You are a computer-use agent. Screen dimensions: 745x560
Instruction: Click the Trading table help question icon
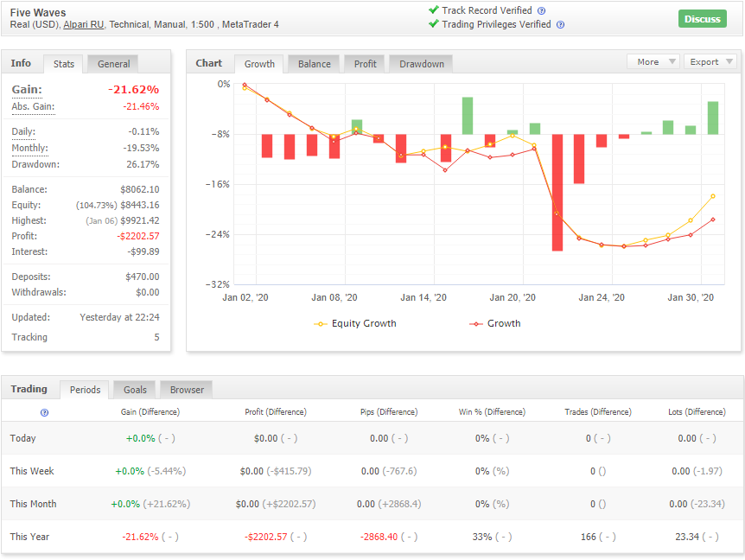click(x=44, y=412)
